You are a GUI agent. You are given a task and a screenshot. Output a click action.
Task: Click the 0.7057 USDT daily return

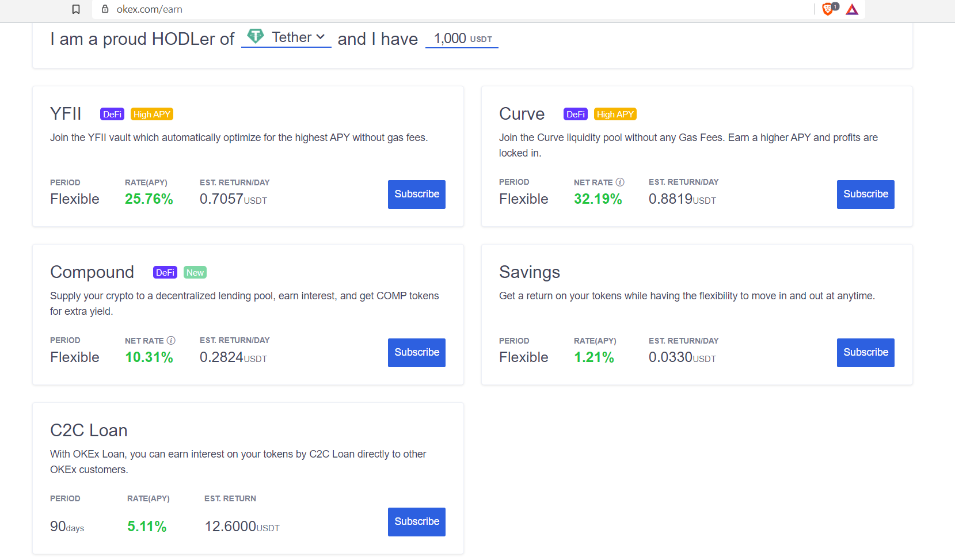click(233, 199)
